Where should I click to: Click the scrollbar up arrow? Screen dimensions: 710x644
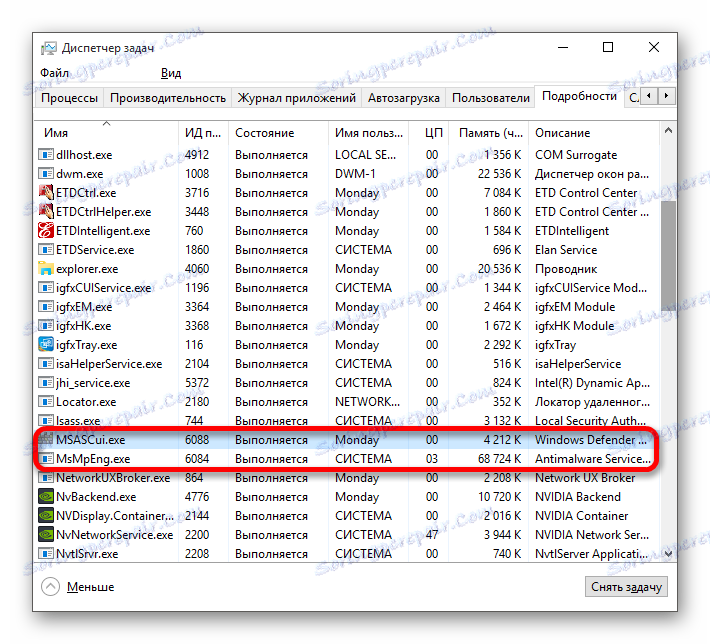(668, 130)
